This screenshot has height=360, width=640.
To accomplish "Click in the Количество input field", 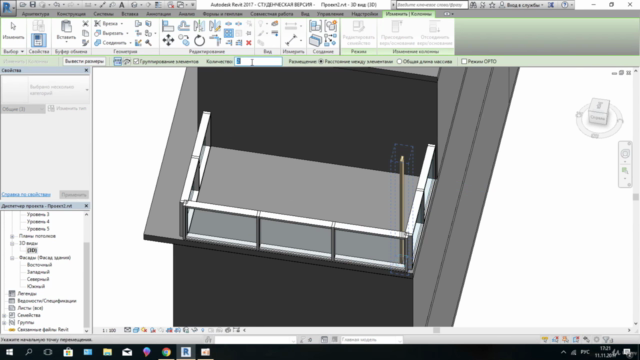I will 259,61.
